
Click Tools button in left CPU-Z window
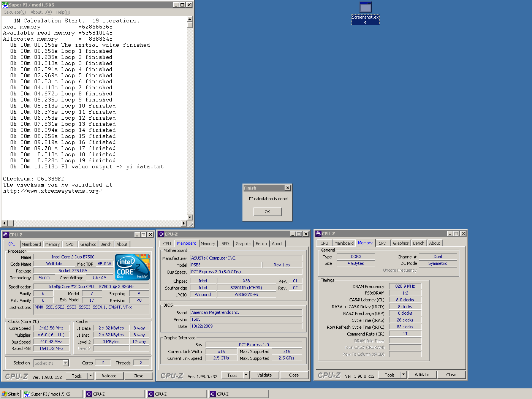77,376
